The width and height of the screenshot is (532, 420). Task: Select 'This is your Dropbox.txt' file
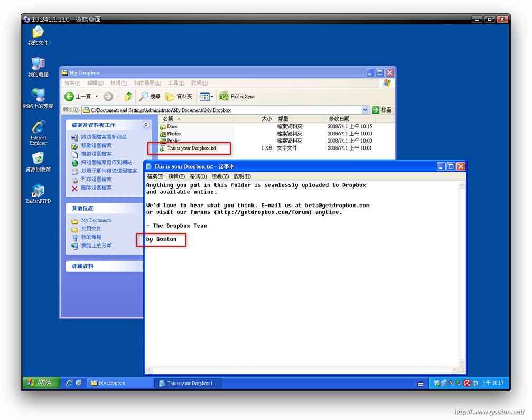pyautogui.click(x=188, y=148)
